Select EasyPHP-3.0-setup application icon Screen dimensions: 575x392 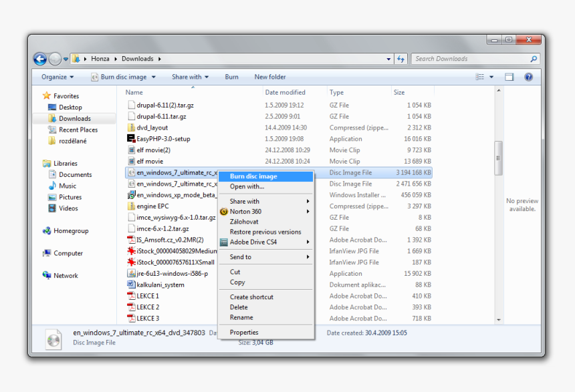(x=131, y=138)
